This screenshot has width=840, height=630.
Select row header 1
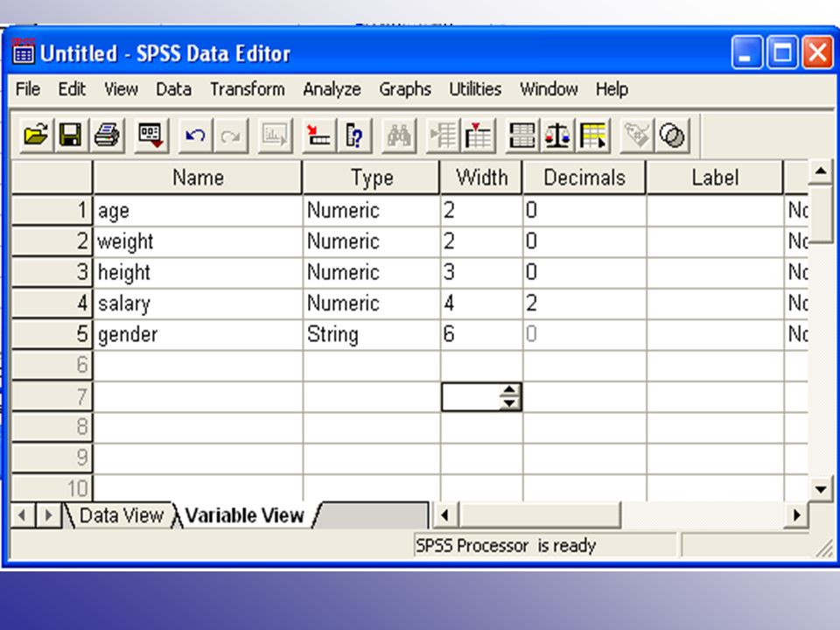(x=52, y=210)
